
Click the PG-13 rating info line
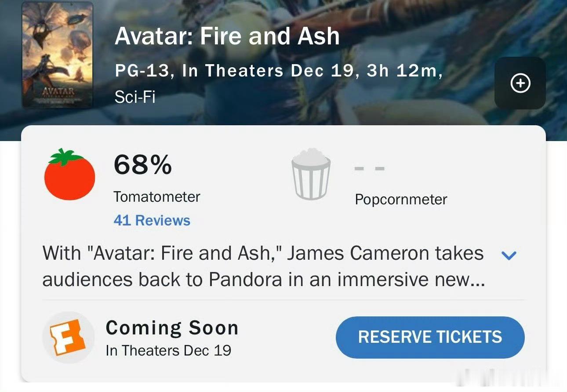click(278, 70)
